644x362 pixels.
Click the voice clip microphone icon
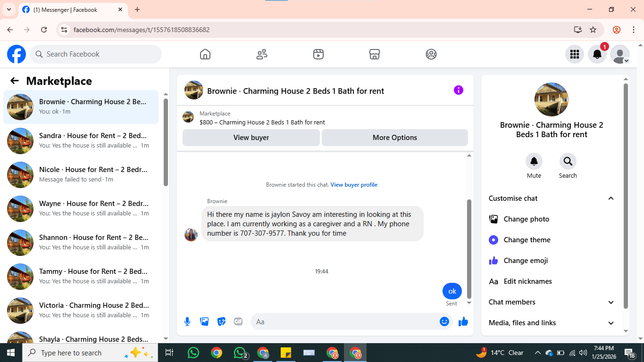(187, 321)
